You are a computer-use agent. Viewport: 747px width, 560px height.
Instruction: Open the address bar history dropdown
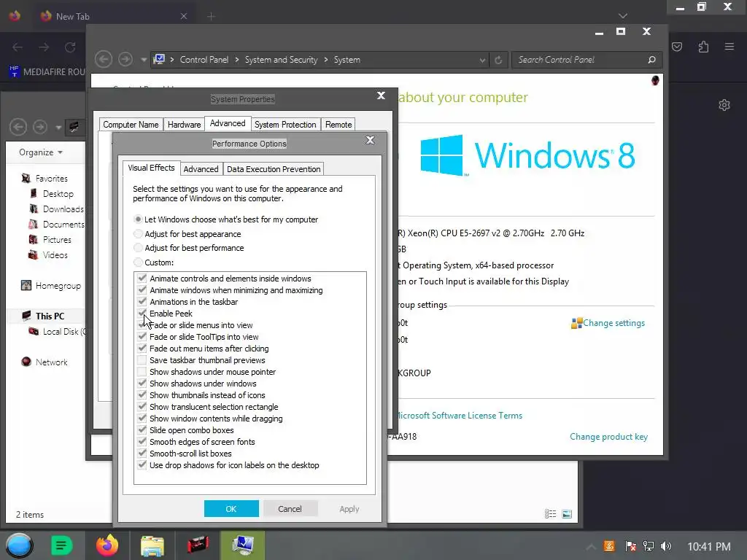point(482,61)
